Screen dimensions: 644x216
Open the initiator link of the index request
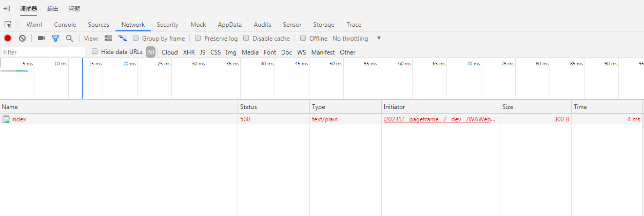click(439, 119)
